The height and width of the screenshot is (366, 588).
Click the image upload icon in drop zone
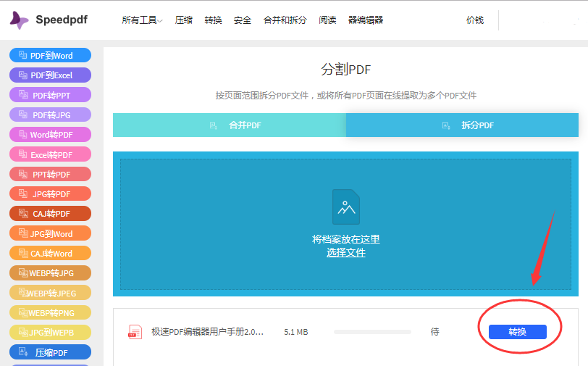click(346, 207)
